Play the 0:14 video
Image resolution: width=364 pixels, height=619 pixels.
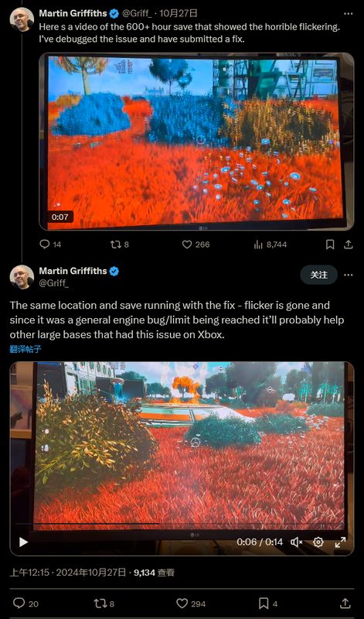pyautogui.click(x=23, y=542)
